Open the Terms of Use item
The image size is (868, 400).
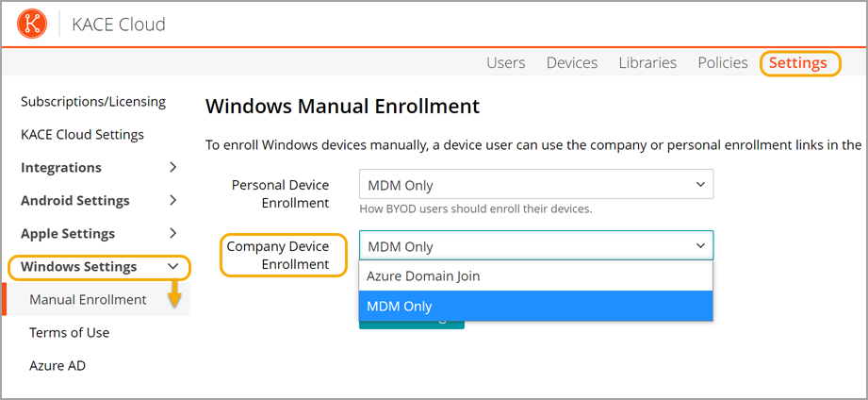tap(69, 332)
